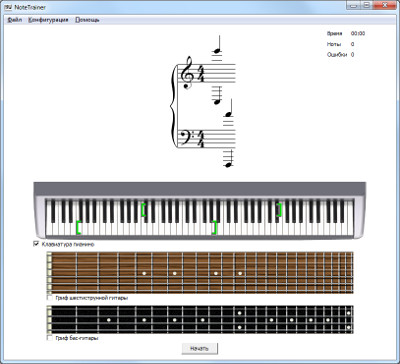Open the Помощь menu
400x364 pixels.
pyautogui.click(x=87, y=20)
